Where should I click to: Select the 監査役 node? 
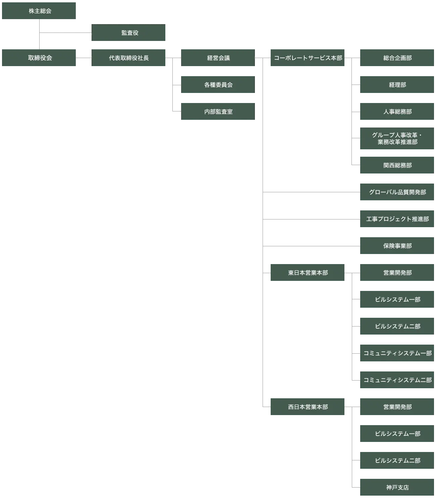(129, 33)
